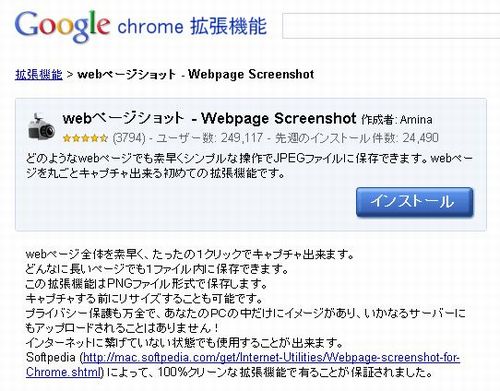Click the camera extension icon
Image resolution: width=500 pixels, height=391 pixels.
coord(41,127)
